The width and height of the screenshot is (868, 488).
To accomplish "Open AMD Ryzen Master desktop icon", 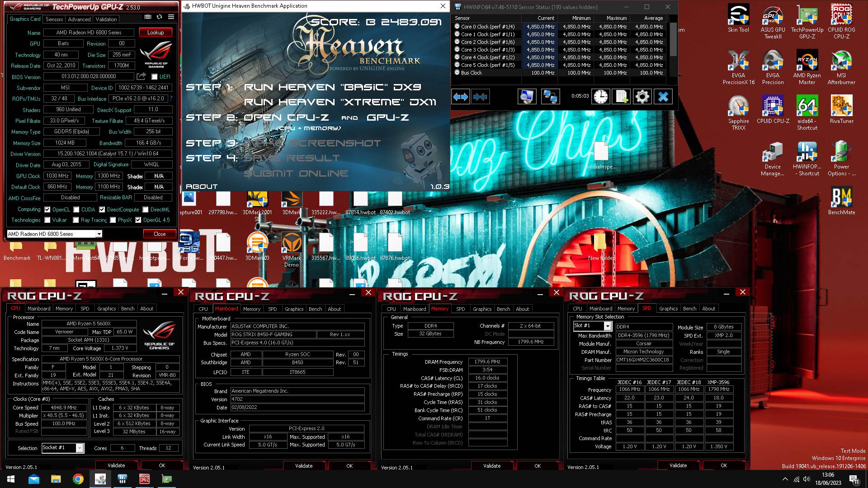I will 807,67.
